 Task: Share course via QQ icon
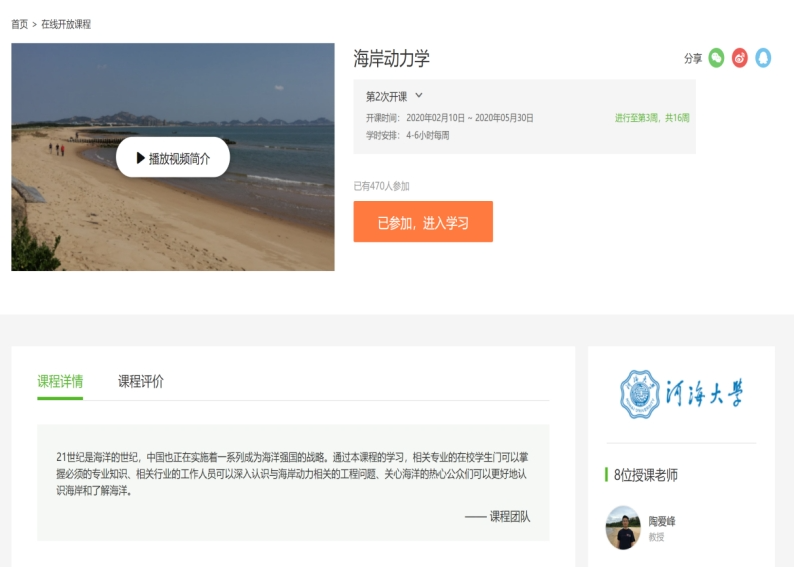pos(763,58)
